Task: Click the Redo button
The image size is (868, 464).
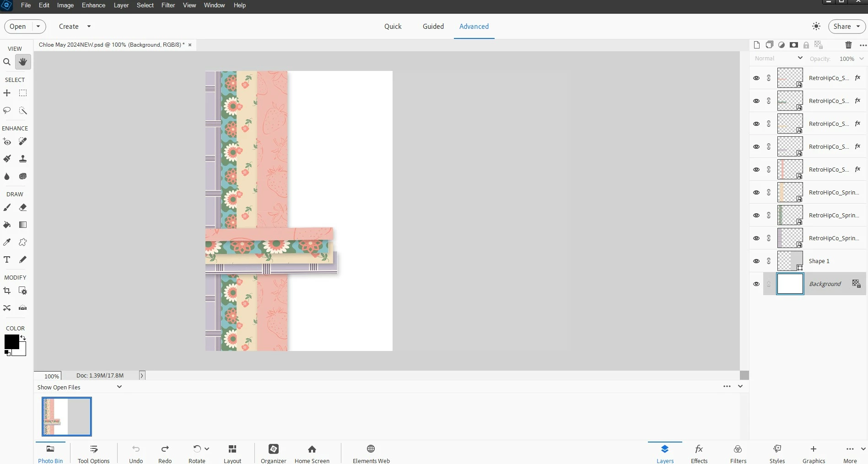Action: tap(165, 453)
